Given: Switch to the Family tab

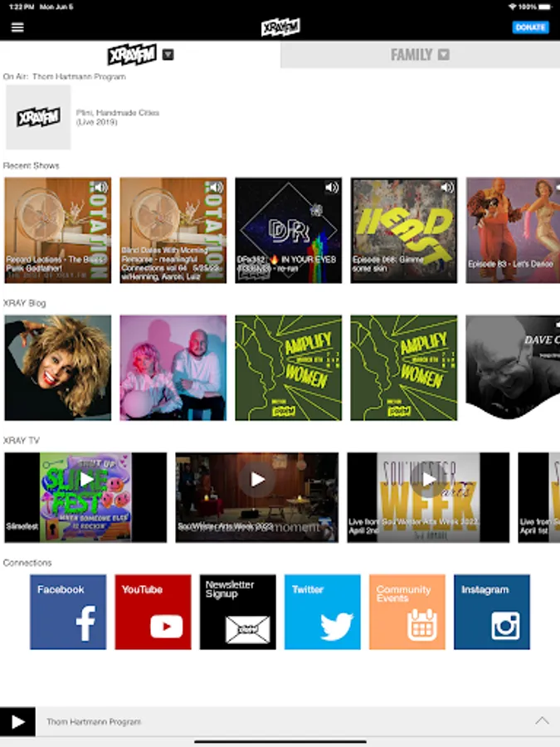Looking at the screenshot, I should coord(420,54).
